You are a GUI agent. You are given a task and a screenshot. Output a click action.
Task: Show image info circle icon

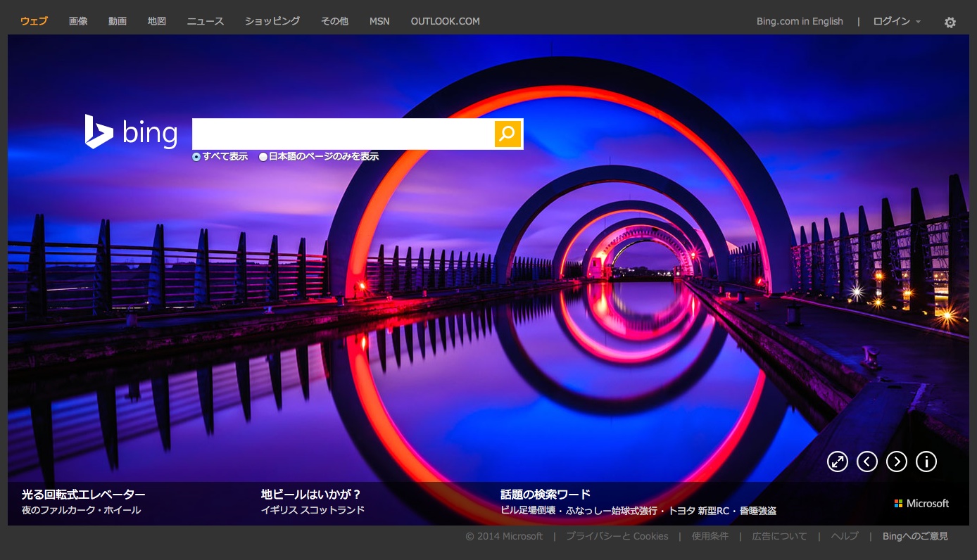click(x=926, y=462)
